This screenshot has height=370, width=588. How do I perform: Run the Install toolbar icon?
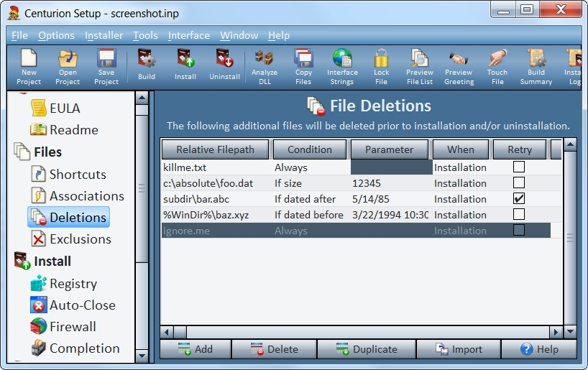click(x=185, y=65)
